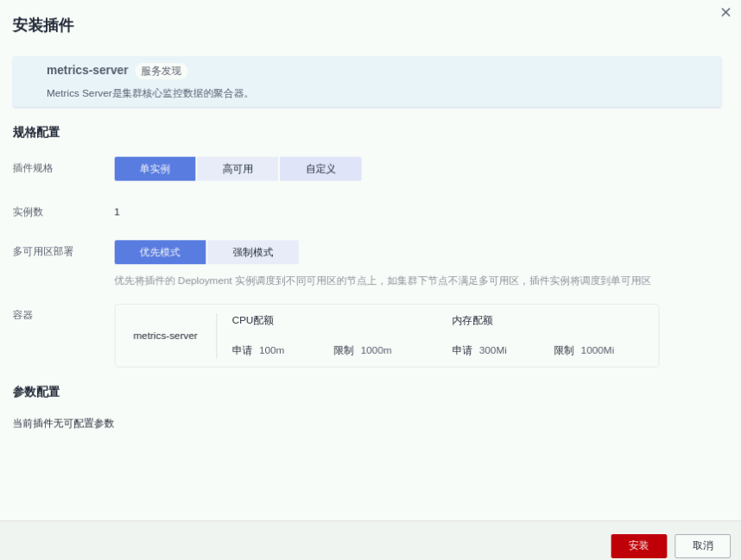Choose 强制模式 for multi-AZ deployment
The height and width of the screenshot is (560, 741).
click(x=253, y=252)
